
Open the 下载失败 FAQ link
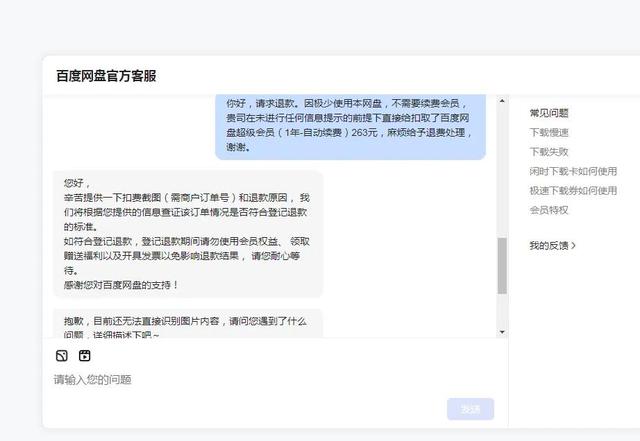click(x=549, y=152)
